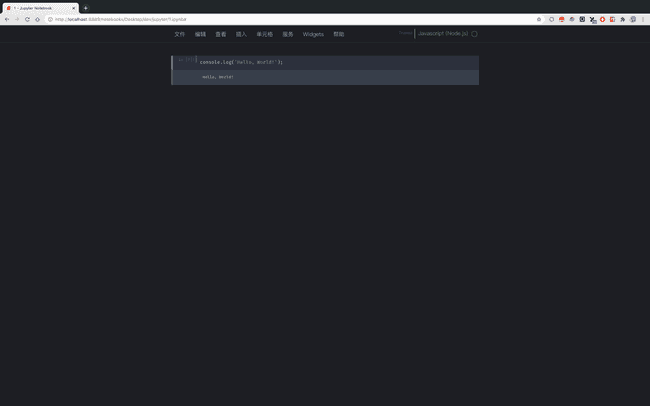The width and height of the screenshot is (650, 406).
Task: Expand the 插入 (Insert) menu
Action: [x=241, y=34]
